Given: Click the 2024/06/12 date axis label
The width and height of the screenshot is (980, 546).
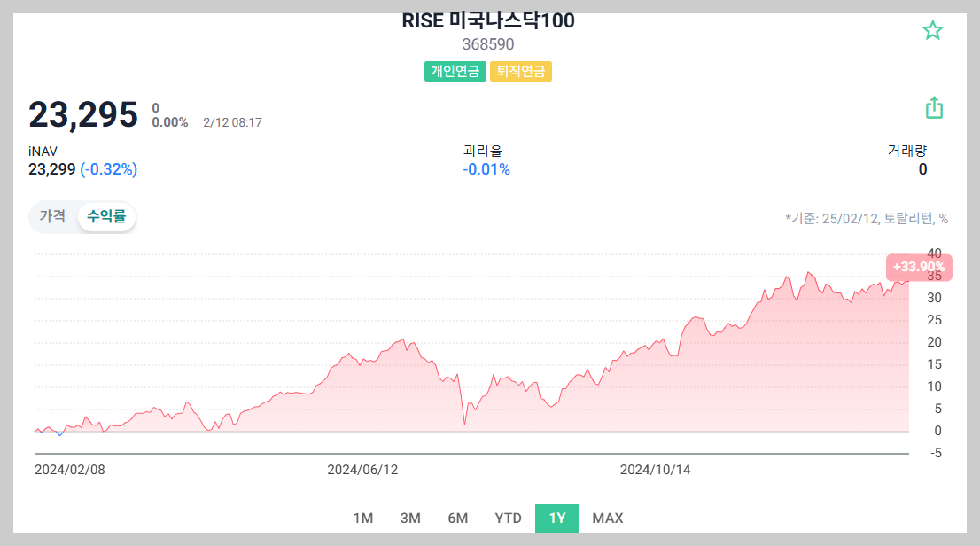Looking at the screenshot, I should (362, 470).
